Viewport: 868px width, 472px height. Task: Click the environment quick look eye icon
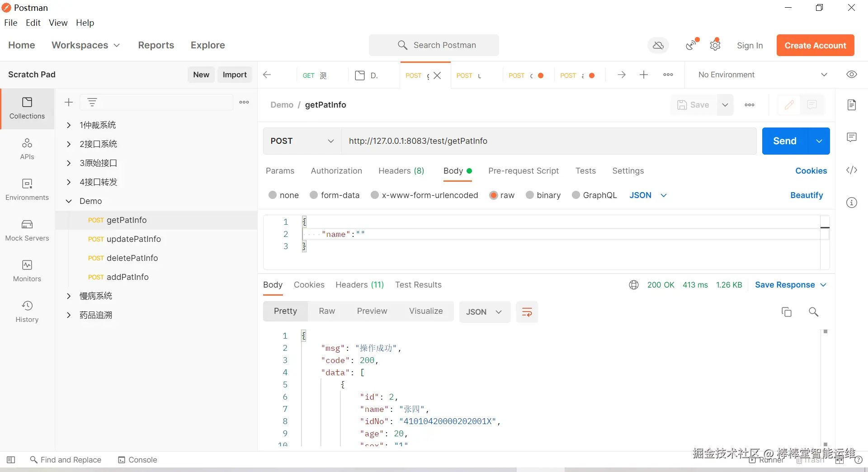pos(851,75)
